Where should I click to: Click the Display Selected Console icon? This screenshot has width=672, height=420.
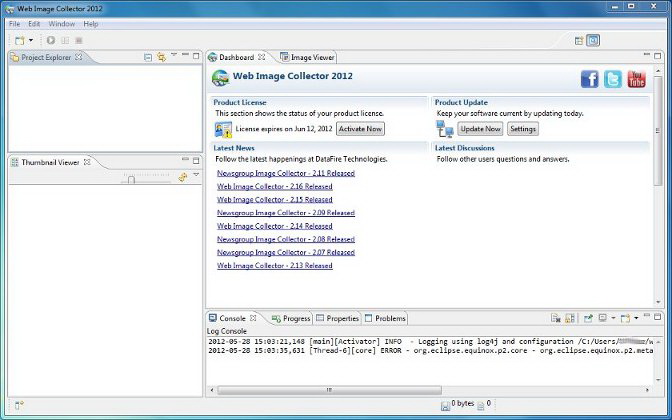pyautogui.click(x=603, y=318)
